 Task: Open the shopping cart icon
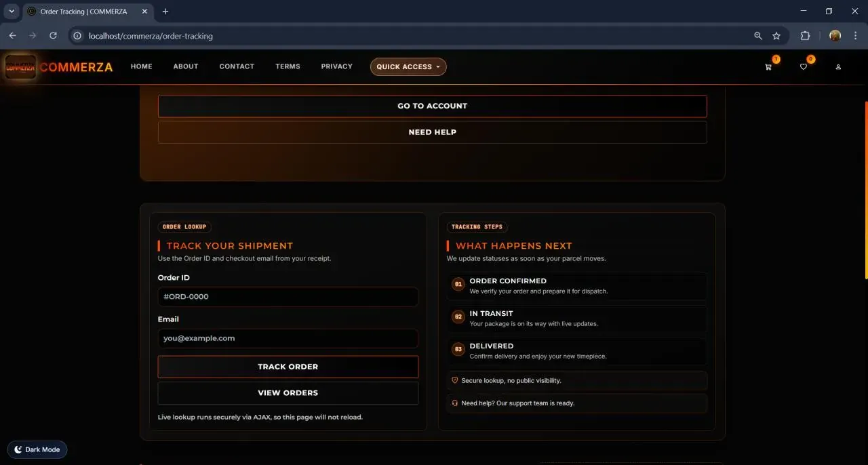point(768,67)
